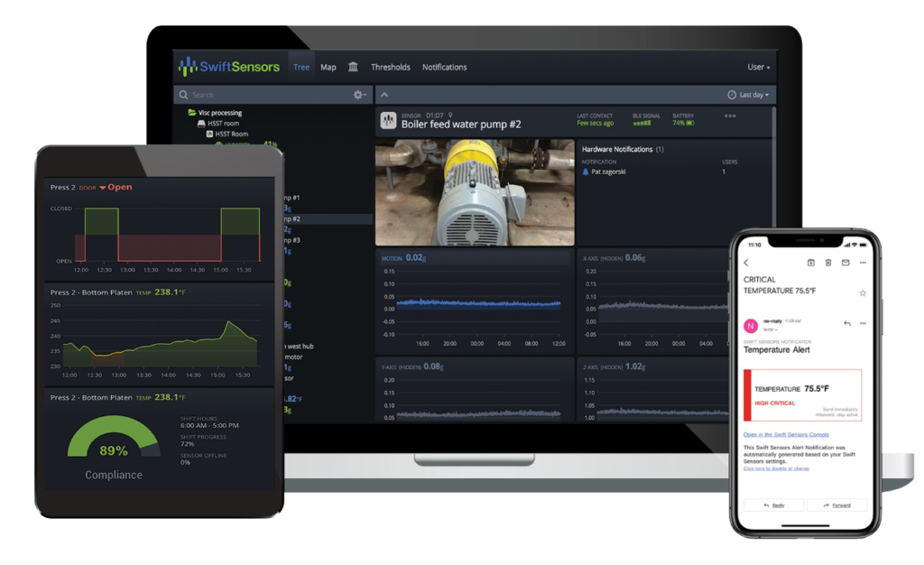924x565 pixels.
Task: Click the reply arrow beside no-reply sender
Action: 846,323
